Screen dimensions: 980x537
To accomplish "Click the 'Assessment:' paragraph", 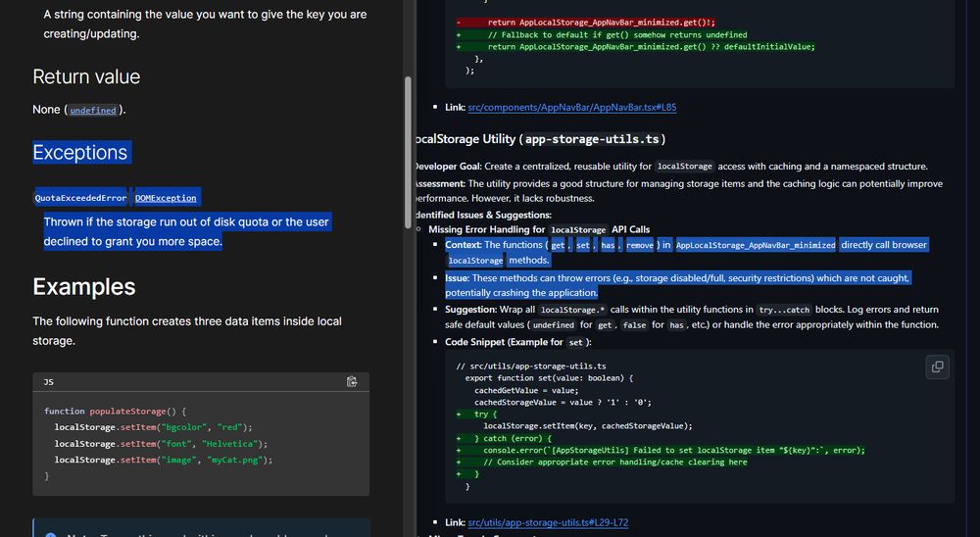I will pos(677,191).
